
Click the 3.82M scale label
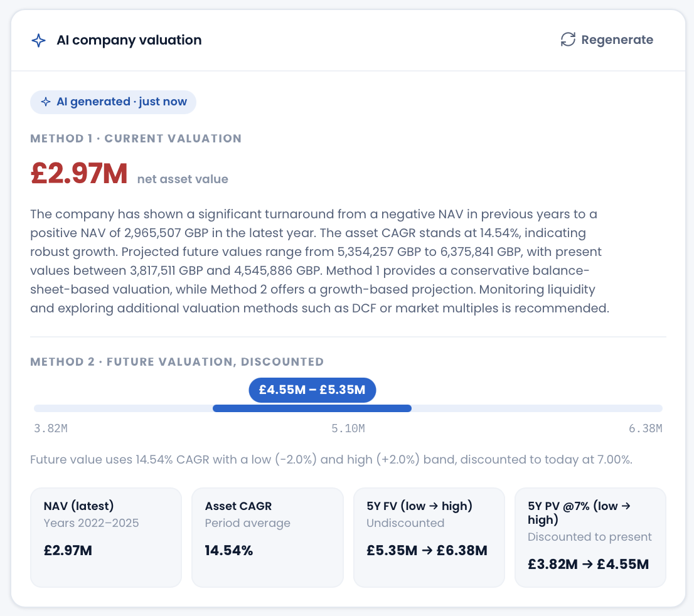pyautogui.click(x=51, y=428)
